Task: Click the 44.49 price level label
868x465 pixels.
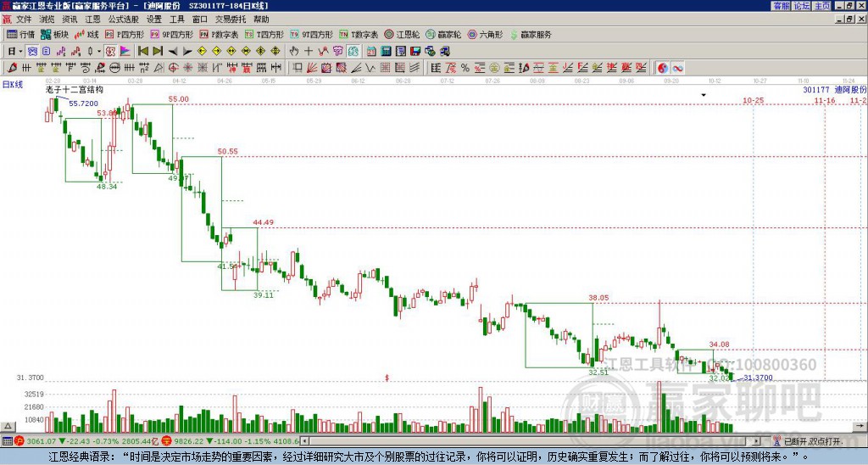Action: click(264, 222)
